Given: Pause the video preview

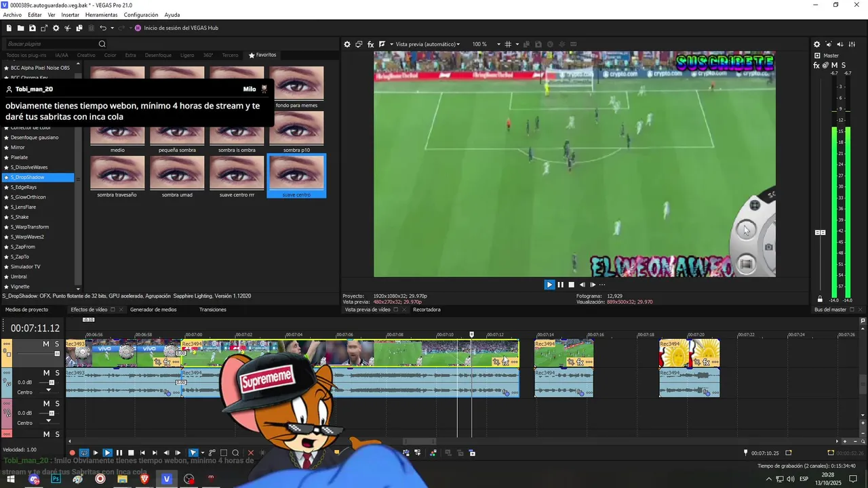Looking at the screenshot, I should [560, 285].
